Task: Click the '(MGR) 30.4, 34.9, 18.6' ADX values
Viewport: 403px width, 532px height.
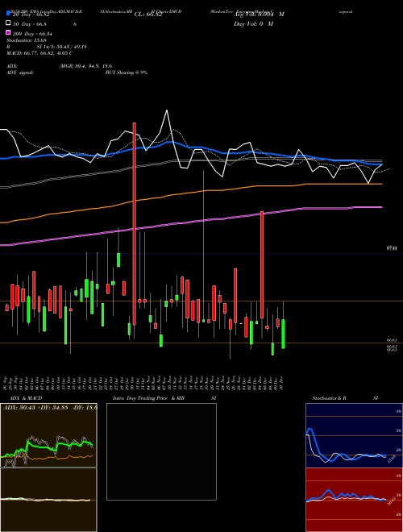Action: coord(85,66)
